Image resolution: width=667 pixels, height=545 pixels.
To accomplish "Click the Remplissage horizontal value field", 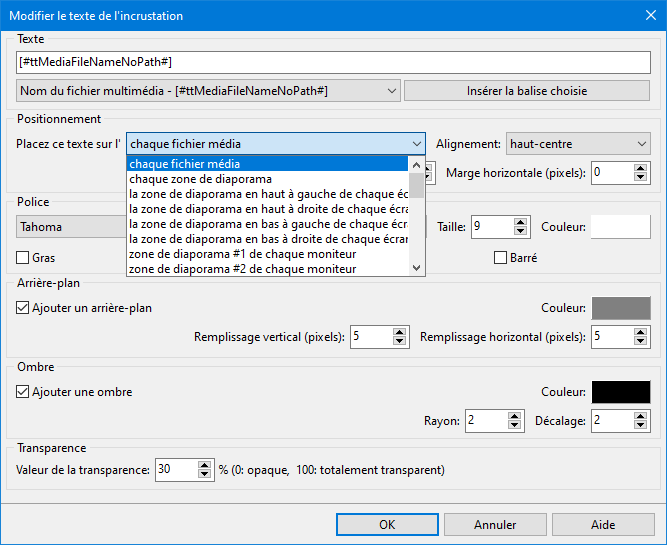I will coord(613,337).
